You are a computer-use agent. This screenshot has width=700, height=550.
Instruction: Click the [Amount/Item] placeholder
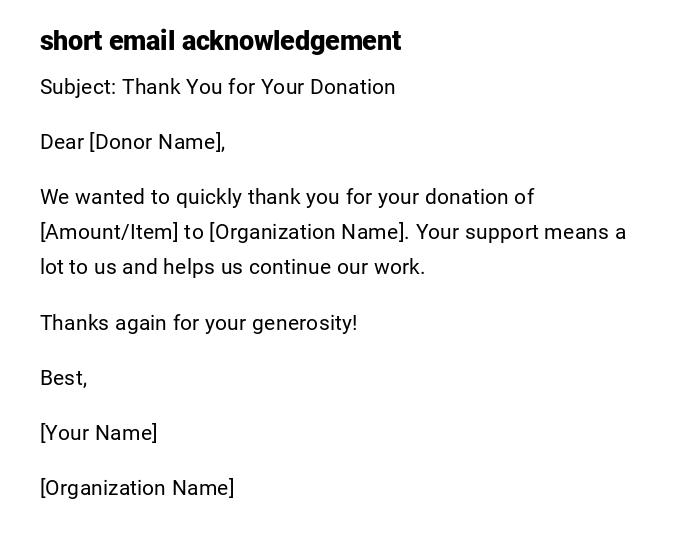click(x=109, y=232)
